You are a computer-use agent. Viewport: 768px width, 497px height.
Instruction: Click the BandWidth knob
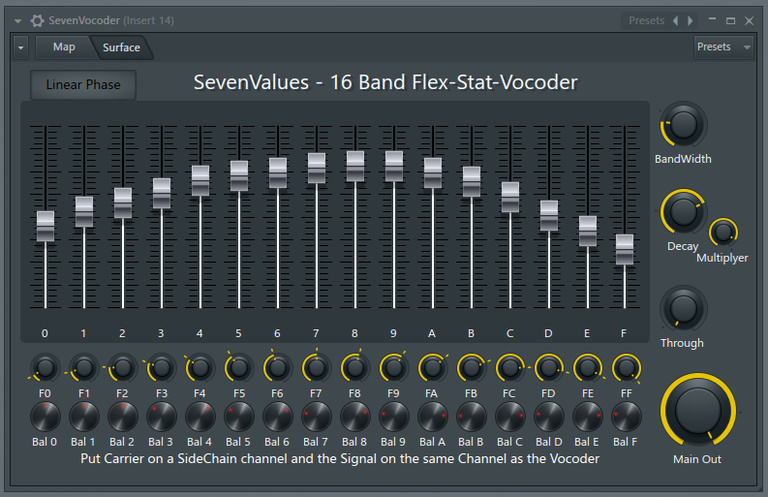point(683,124)
